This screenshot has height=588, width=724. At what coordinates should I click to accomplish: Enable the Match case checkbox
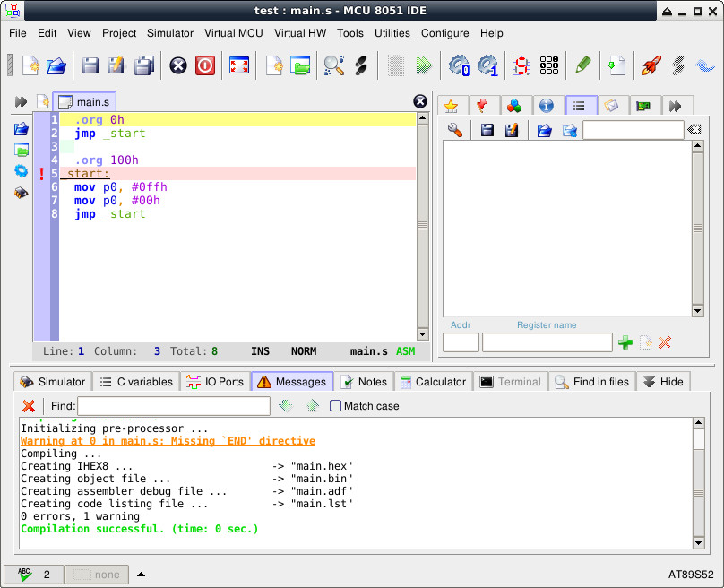pos(336,406)
